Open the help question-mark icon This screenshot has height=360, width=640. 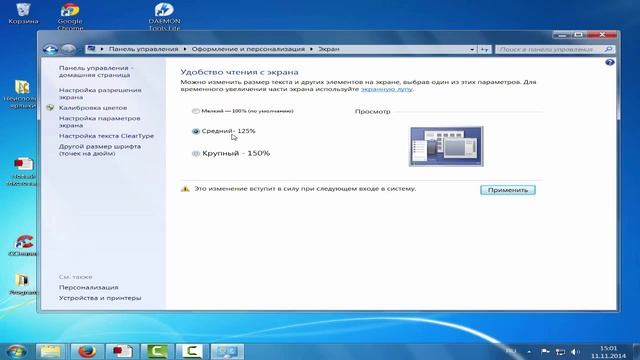coord(610,62)
